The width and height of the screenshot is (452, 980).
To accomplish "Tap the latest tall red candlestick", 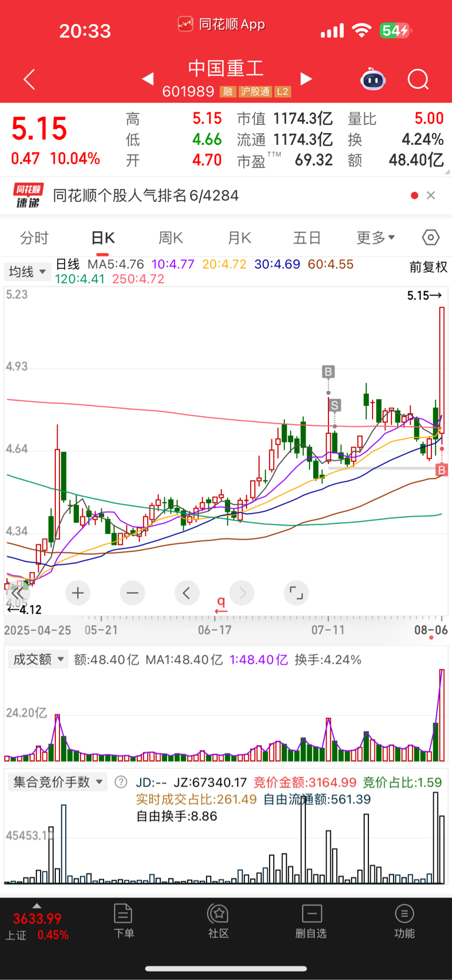I will [441, 370].
